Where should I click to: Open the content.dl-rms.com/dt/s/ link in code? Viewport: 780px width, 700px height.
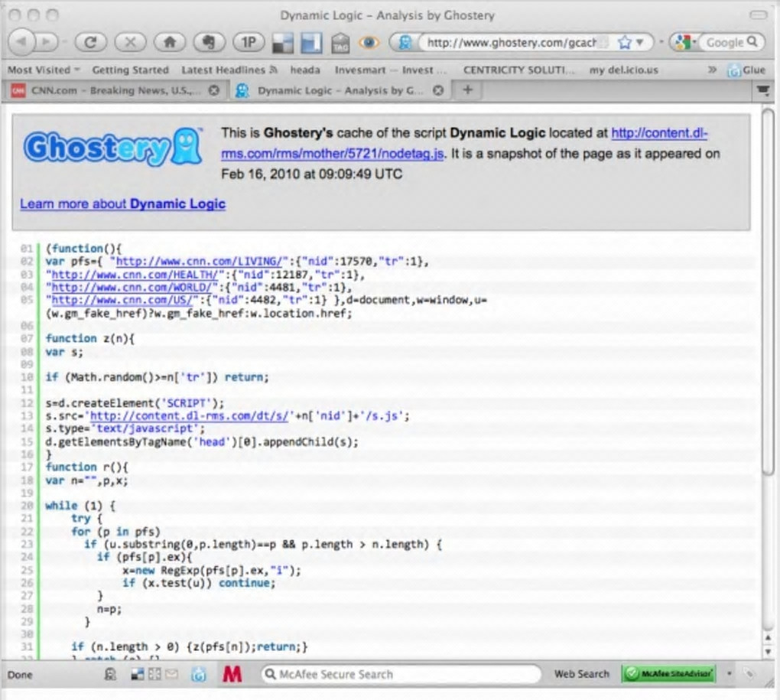(x=189, y=416)
